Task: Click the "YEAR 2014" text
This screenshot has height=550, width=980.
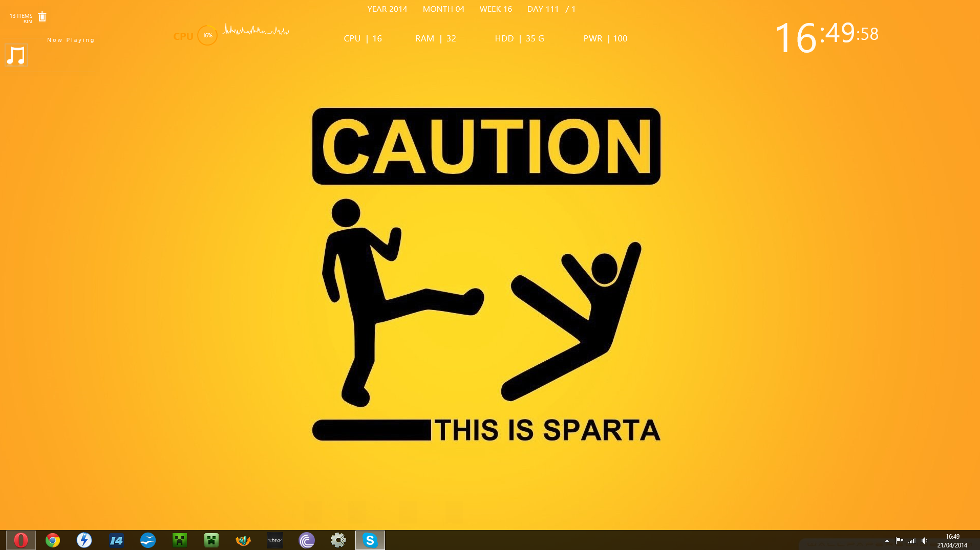Action: click(x=387, y=9)
